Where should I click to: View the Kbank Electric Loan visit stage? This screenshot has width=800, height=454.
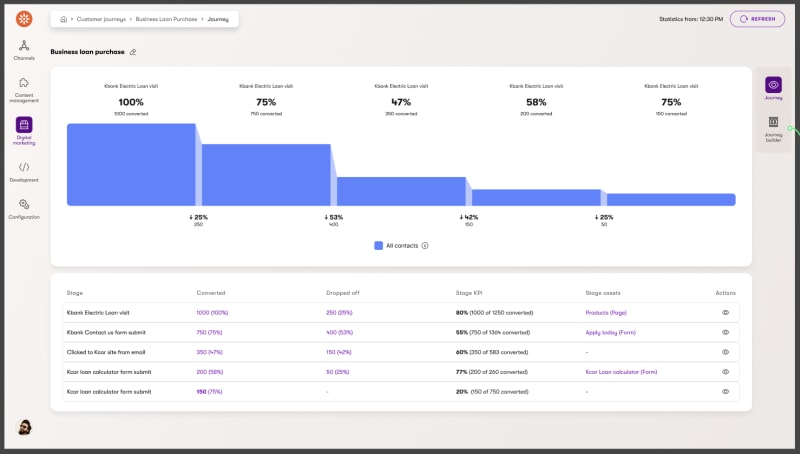tap(726, 312)
